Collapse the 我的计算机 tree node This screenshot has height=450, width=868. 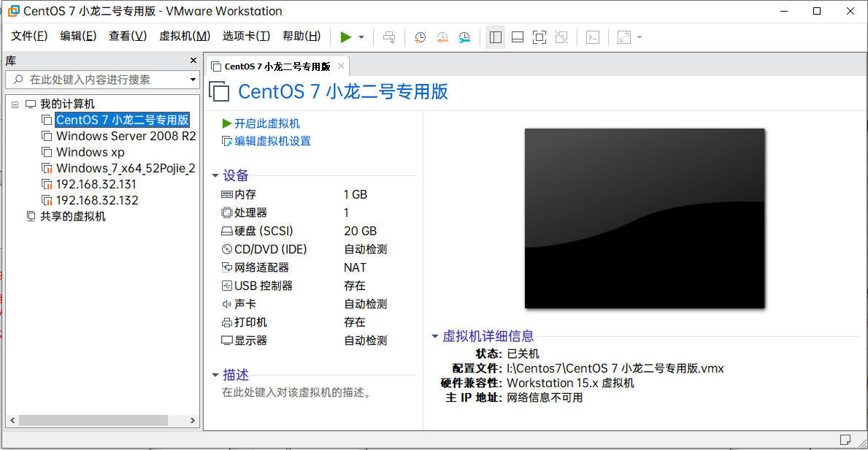pos(15,104)
